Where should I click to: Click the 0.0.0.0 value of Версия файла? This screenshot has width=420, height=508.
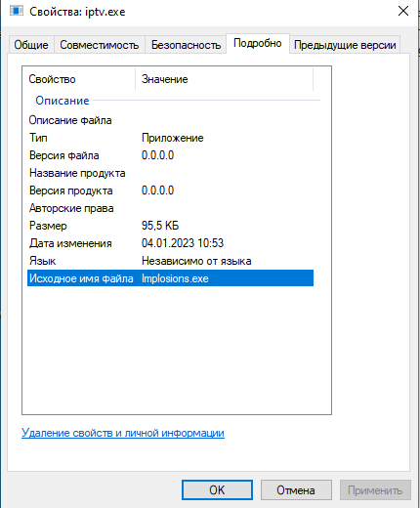click(x=157, y=155)
